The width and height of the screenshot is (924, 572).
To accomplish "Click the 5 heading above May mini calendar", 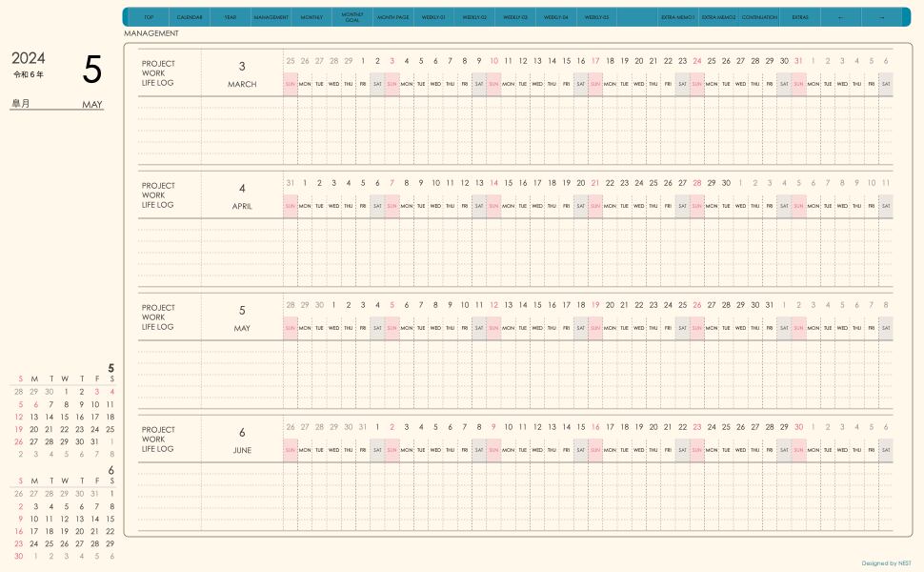I will (110, 368).
